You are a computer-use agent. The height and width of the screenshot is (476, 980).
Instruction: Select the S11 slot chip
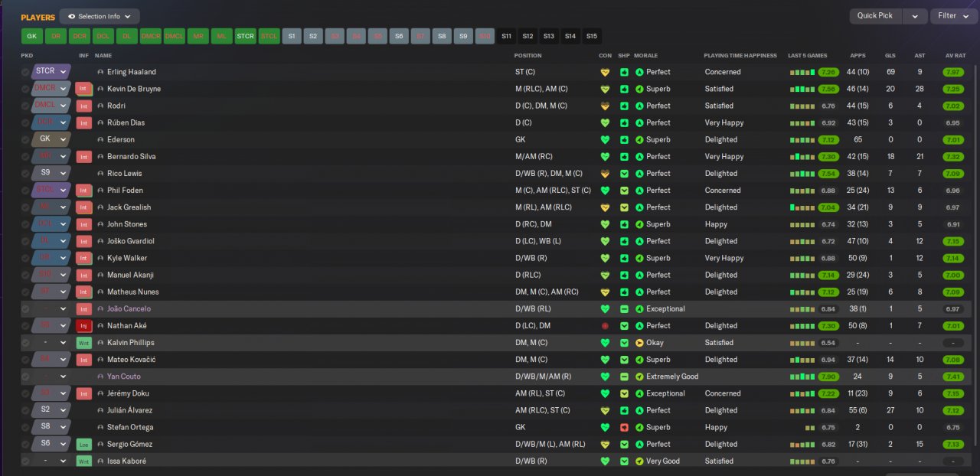pyautogui.click(x=506, y=36)
